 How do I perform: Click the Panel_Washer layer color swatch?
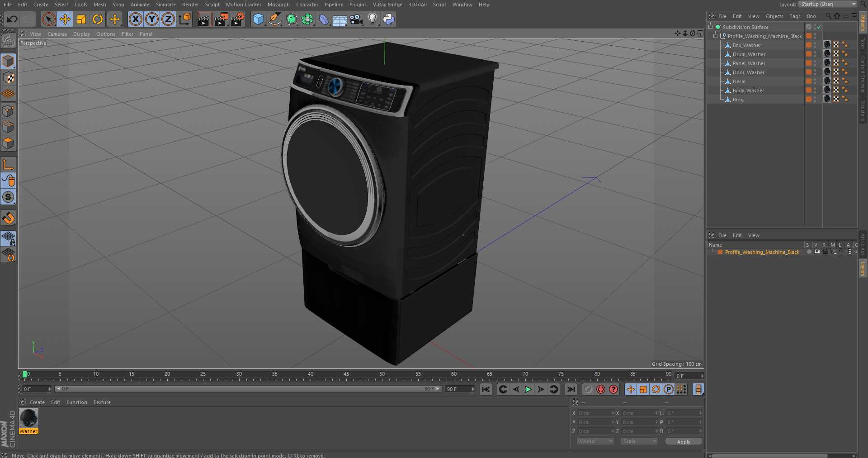pyautogui.click(x=809, y=63)
